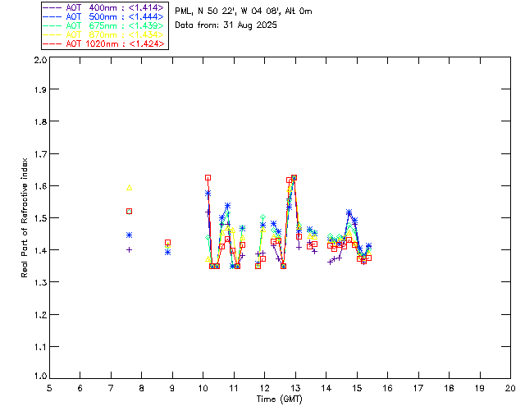
Task: Click the isolated purple plus marker before 8 GMT
Action: tap(130, 250)
